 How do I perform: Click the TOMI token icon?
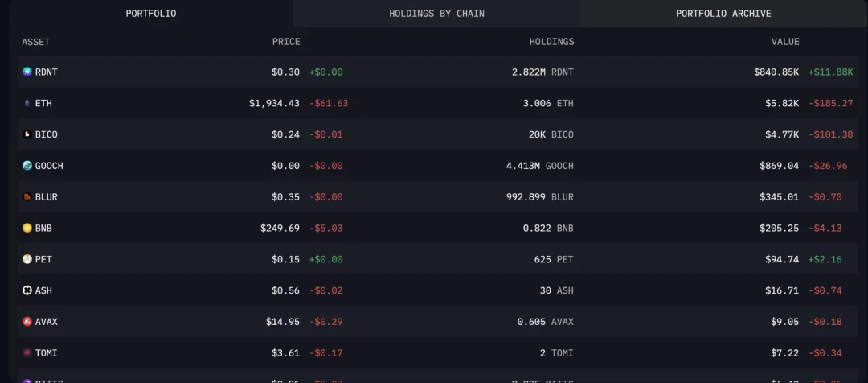(x=27, y=353)
